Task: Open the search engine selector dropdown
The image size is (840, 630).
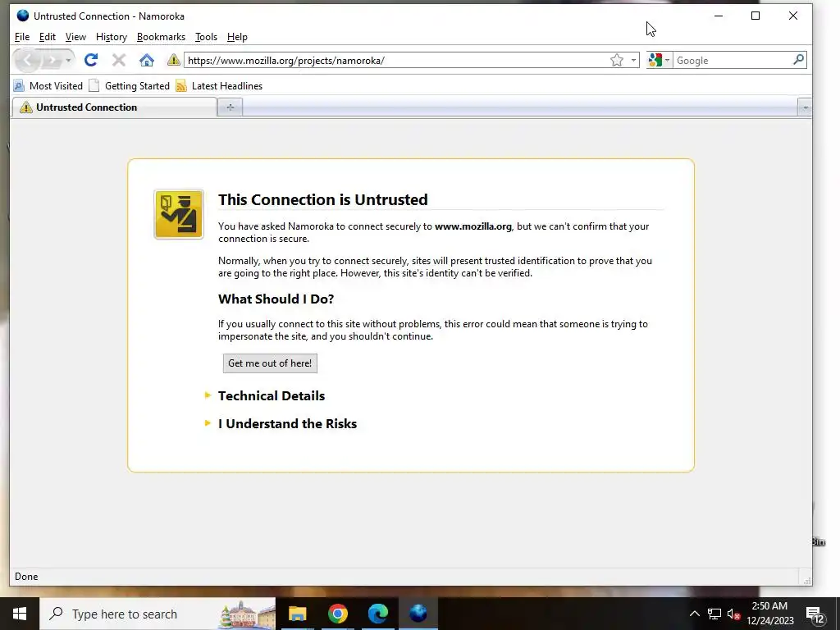Action: pos(659,61)
